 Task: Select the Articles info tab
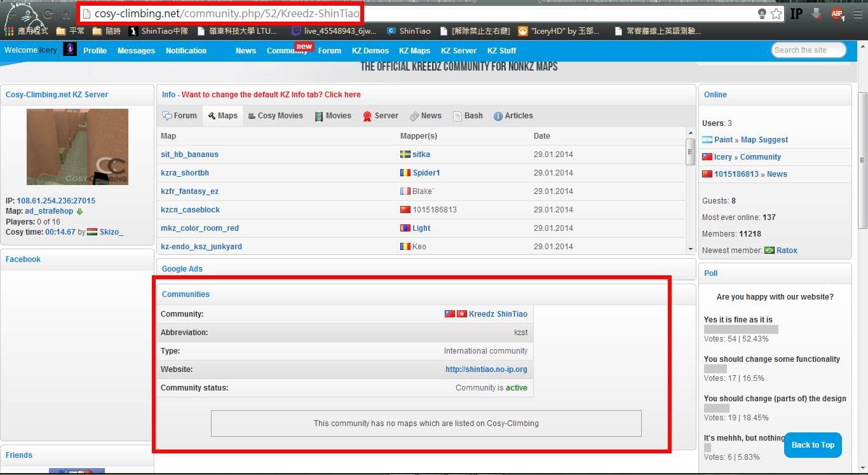[513, 116]
